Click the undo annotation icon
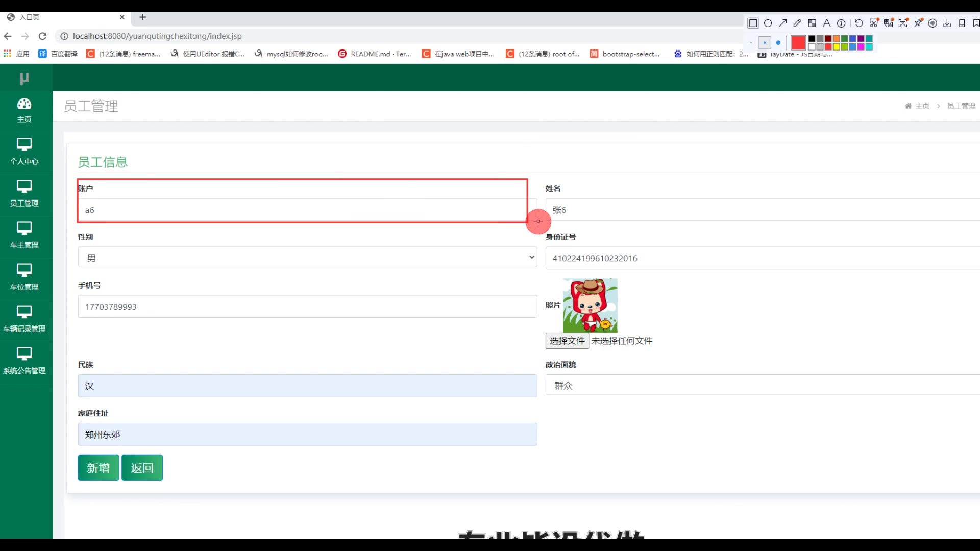The width and height of the screenshot is (980, 551). coord(859,23)
